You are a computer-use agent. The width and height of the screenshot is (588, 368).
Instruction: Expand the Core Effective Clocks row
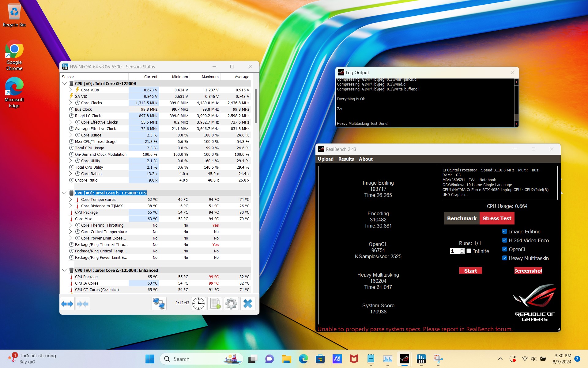tap(70, 122)
